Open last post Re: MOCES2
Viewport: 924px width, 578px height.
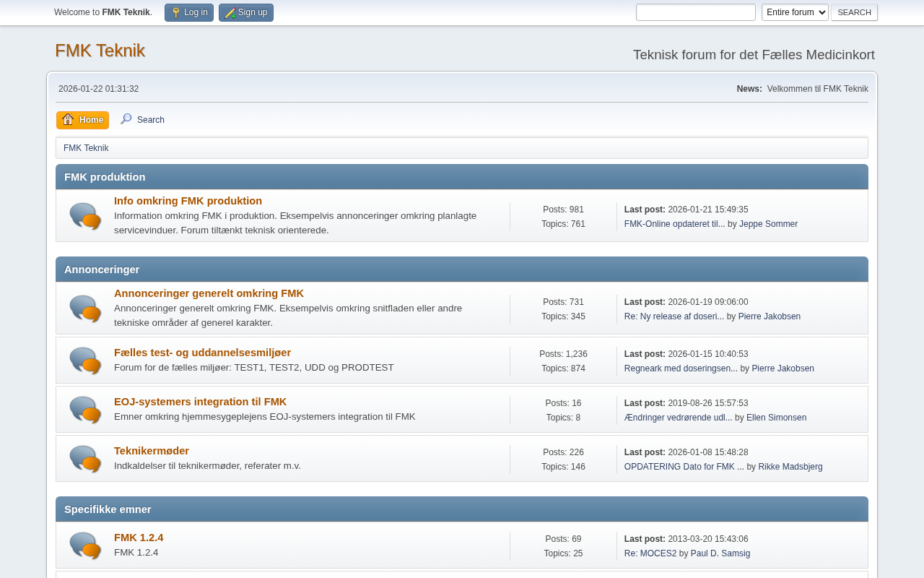pyautogui.click(x=650, y=553)
